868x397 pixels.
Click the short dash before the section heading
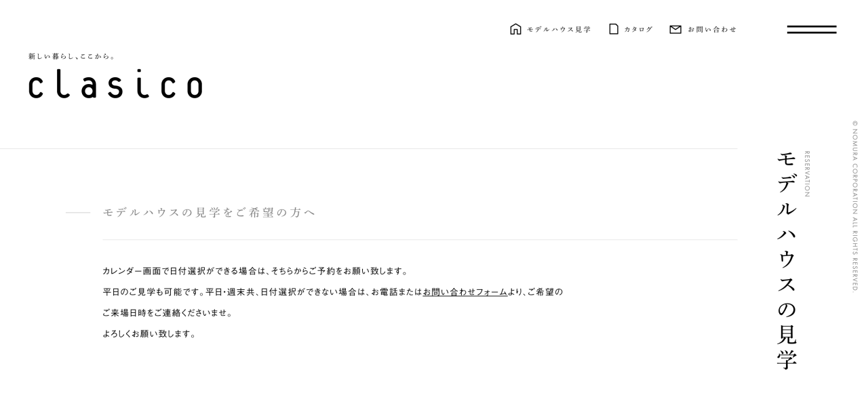tap(78, 213)
